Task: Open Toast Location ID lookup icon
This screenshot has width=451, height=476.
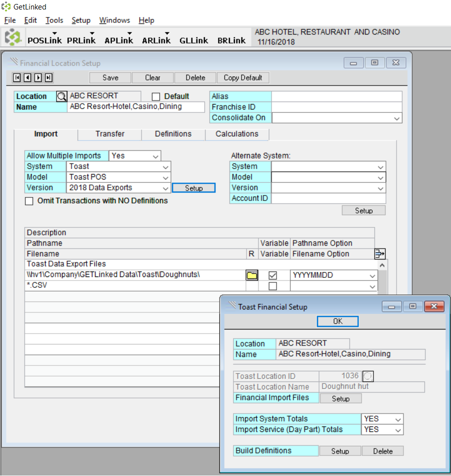Action: coord(368,376)
